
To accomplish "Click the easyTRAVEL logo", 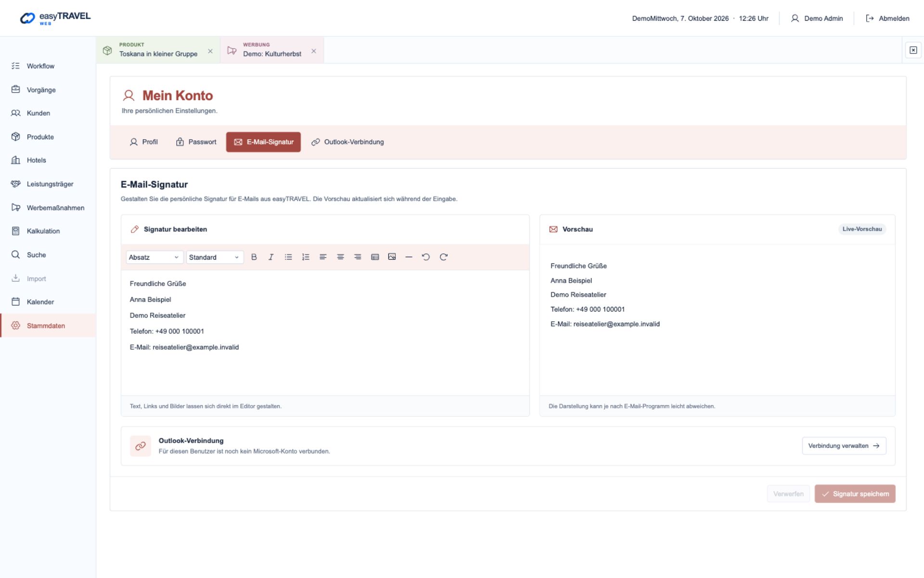I will pyautogui.click(x=55, y=18).
